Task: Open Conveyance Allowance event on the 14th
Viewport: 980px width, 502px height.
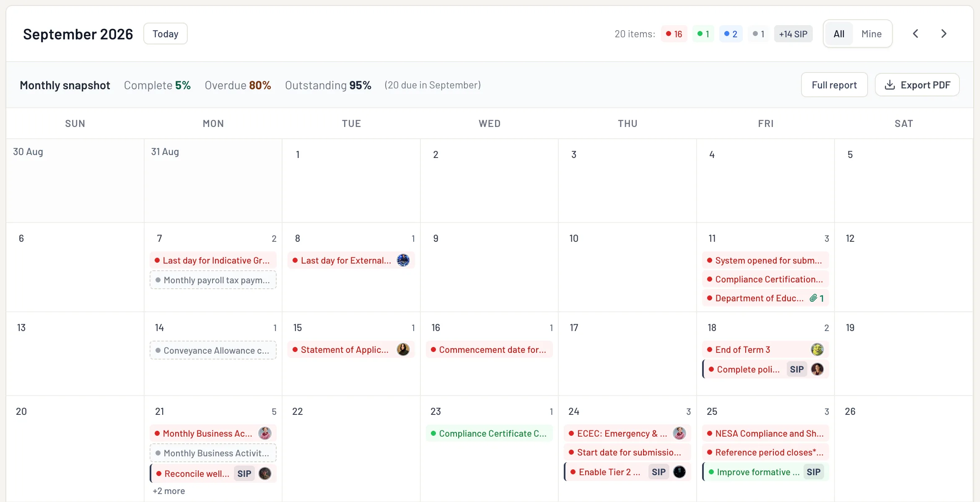Action: 213,350
